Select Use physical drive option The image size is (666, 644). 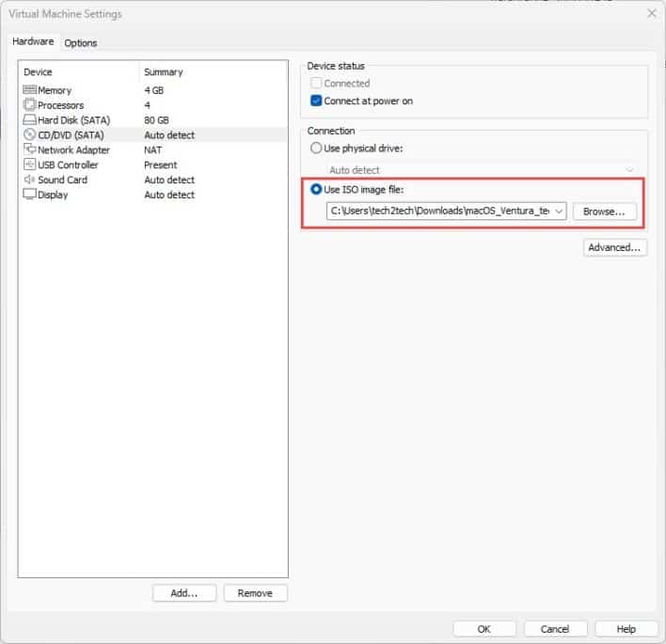[317, 149]
